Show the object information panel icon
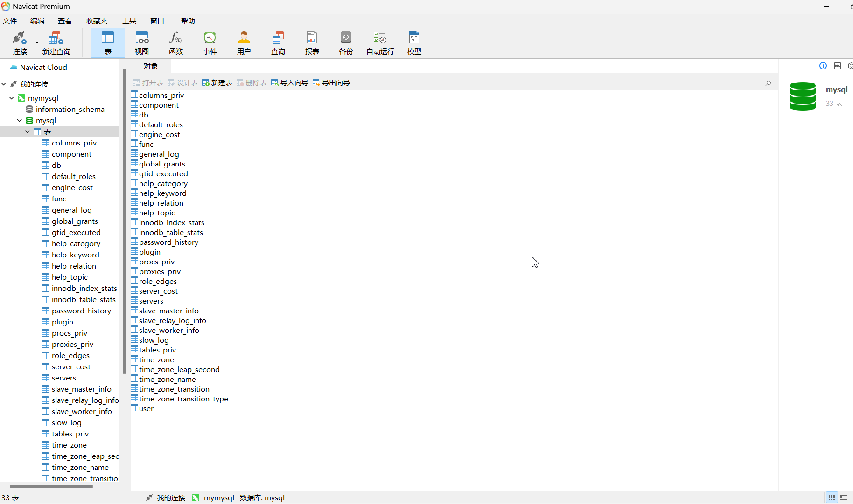 tap(823, 66)
